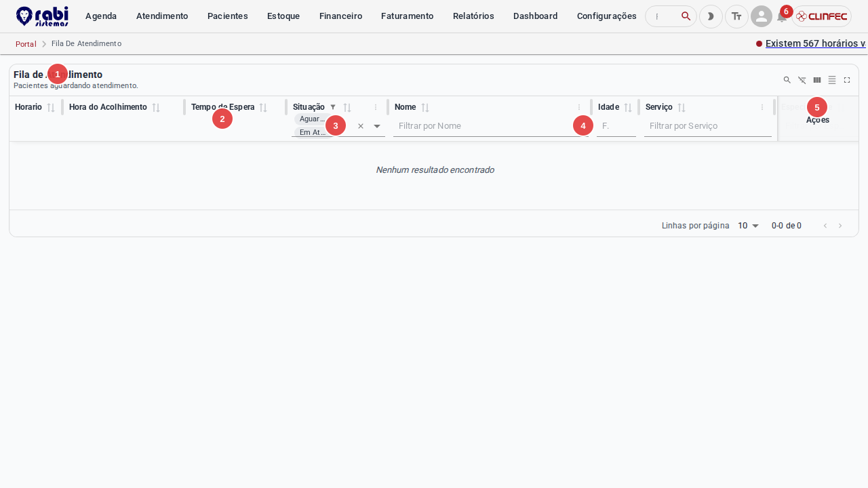Hide table filters with crossed-filter icon
This screenshot has height=488, width=868.
(x=802, y=80)
